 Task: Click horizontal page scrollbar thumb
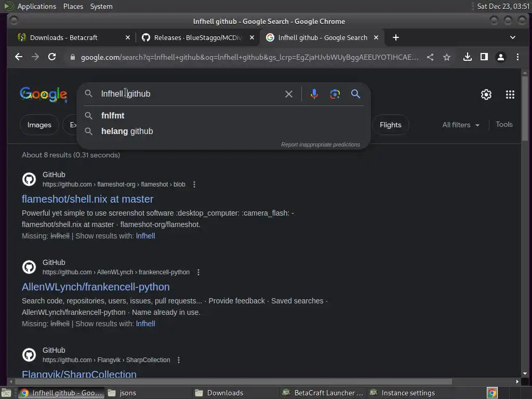coord(232,382)
